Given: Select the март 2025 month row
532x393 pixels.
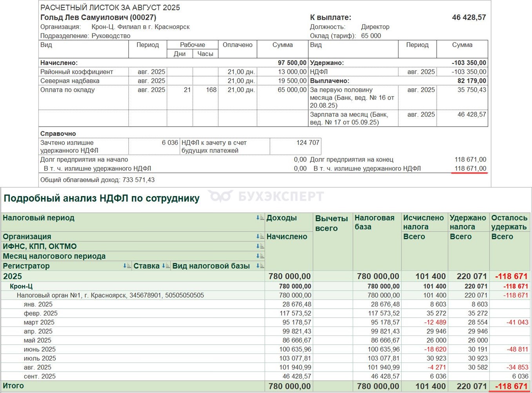Looking at the screenshot, I should point(39,322).
